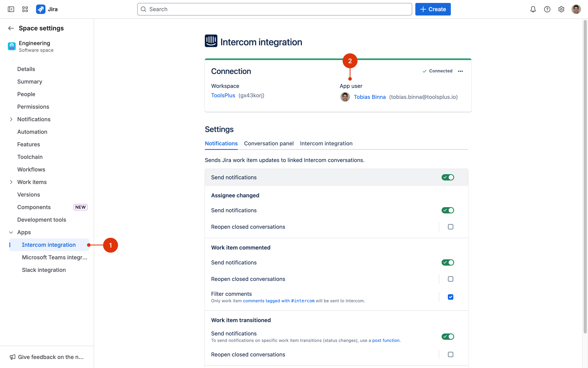Image resolution: width=588 pixels, height=368 pixels.
Task: Open the Connection more actions ellipsis
Action: coord(460,71)
